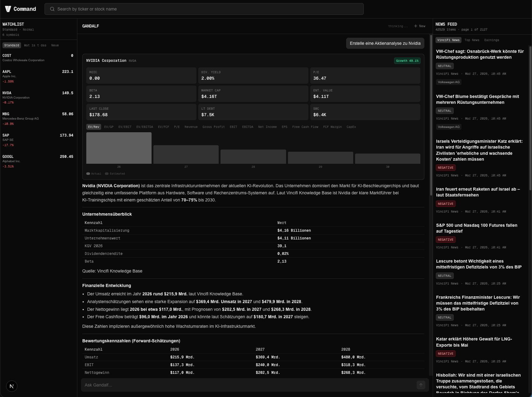Select AAPL Apple Inc. in watchlist
The width and height of the screenshot is (532, 397).
coord(38,76)
